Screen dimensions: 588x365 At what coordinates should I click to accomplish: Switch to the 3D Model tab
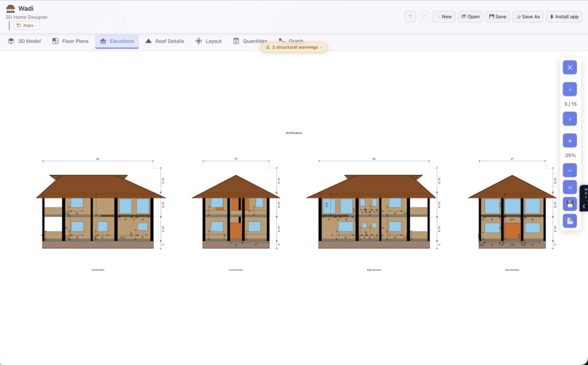(x=24, y=42)
